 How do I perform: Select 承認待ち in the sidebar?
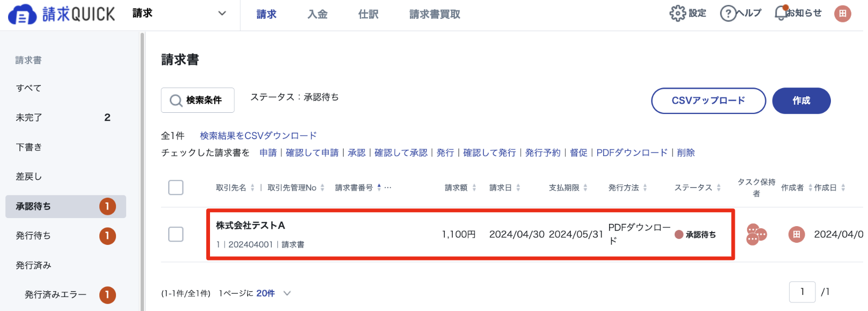point(66,206)
